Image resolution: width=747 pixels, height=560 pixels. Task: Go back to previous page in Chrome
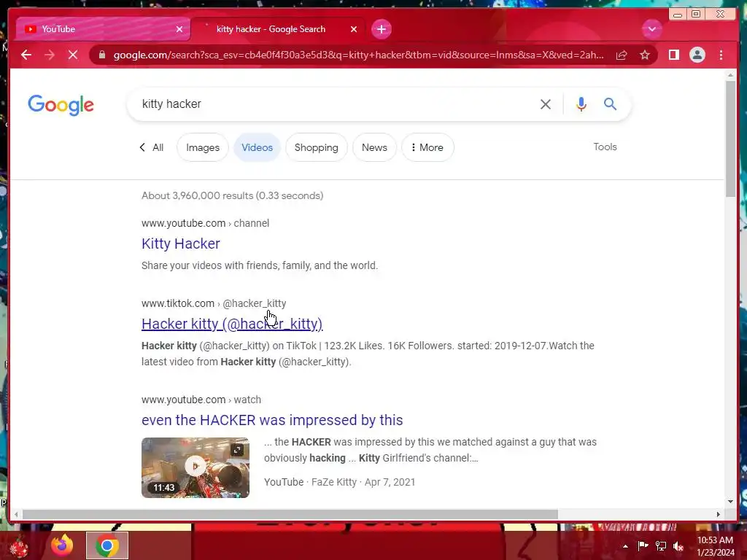(26, 55)
